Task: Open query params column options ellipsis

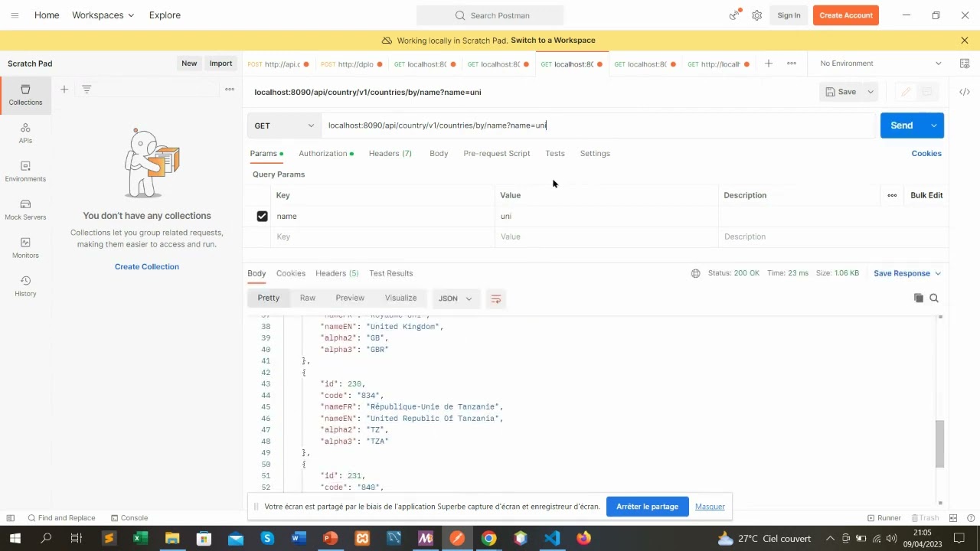Action: click(892, 195)
